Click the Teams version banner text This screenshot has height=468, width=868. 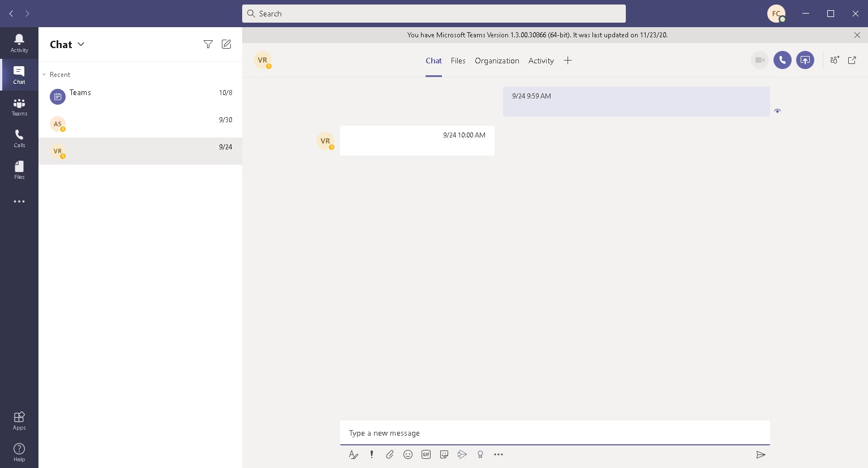point(538,35)
